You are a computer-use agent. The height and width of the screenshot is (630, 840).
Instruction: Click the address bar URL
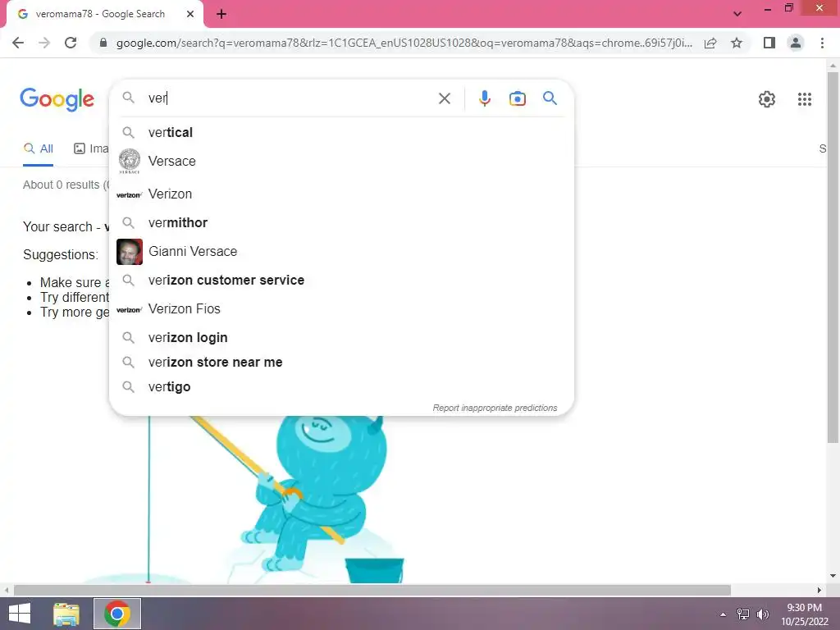(x=404, y=43)
